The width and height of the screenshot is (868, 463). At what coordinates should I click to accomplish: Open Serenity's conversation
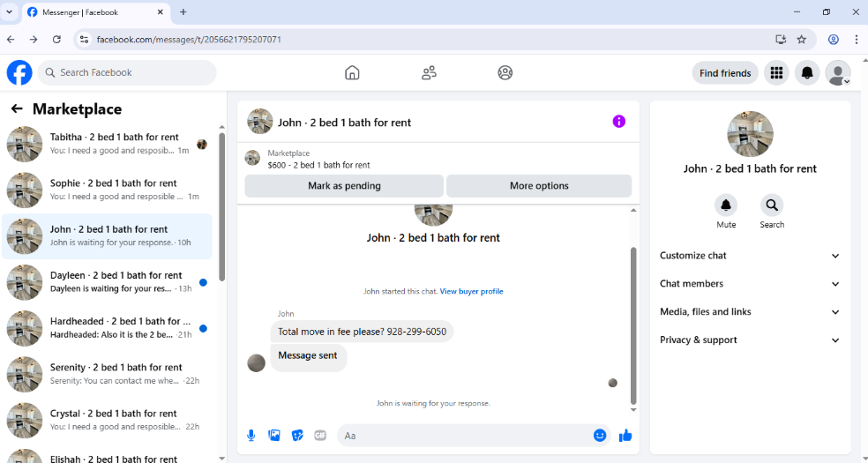[x=108, y=374]
